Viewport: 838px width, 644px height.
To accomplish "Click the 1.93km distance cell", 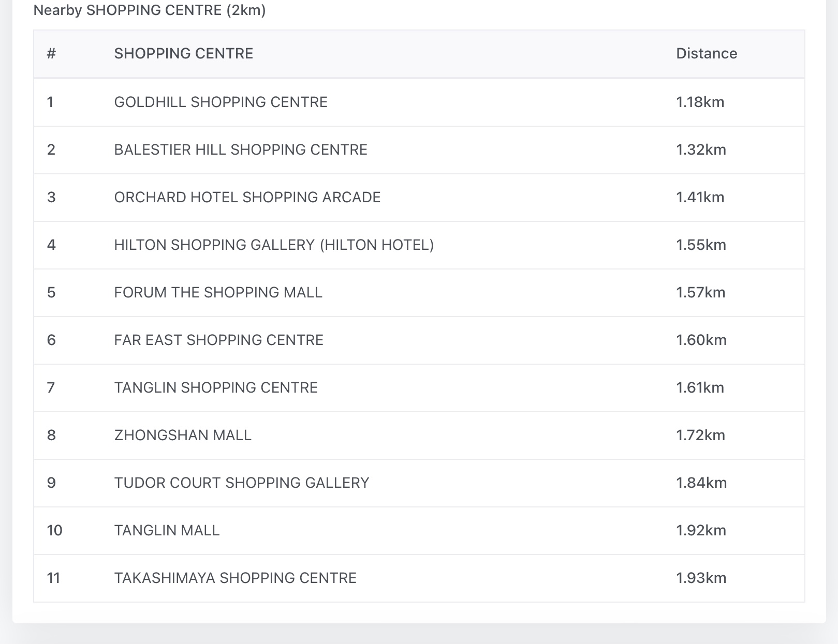I will click(701, 578).
